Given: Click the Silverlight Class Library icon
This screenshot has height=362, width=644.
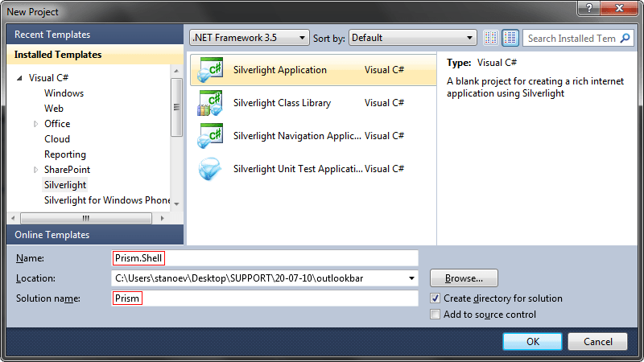Looking at the screenshot, I should pos(210,103).
